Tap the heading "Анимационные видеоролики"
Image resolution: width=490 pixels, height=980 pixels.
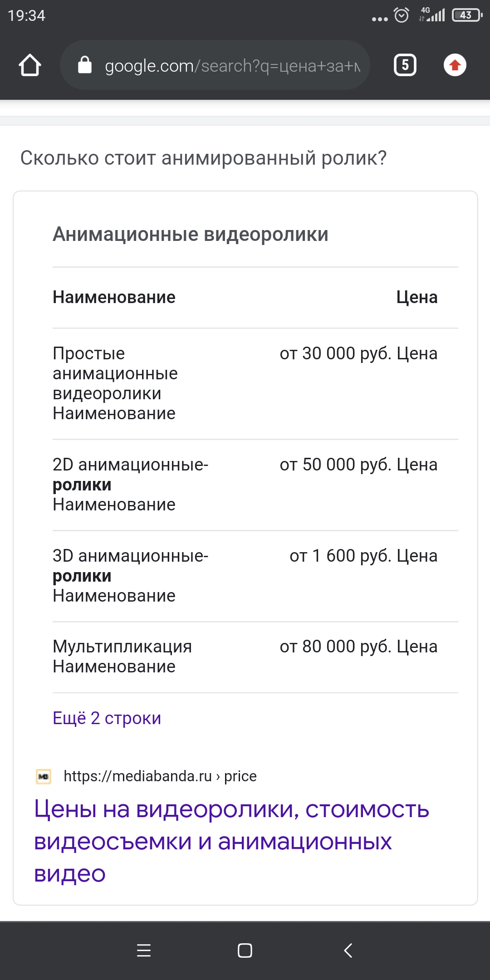pyautogui.click(x=191, y=235)
